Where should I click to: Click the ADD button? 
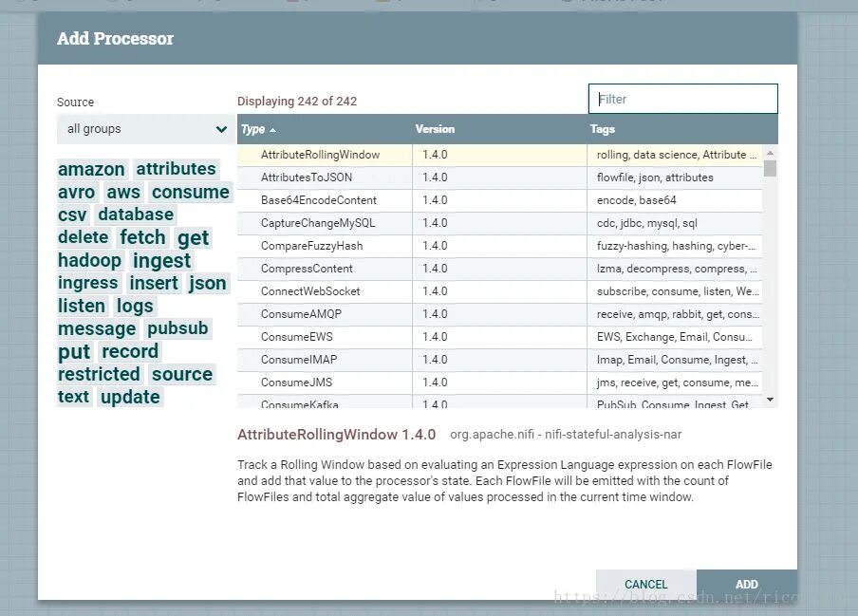[x=746, y=585]
